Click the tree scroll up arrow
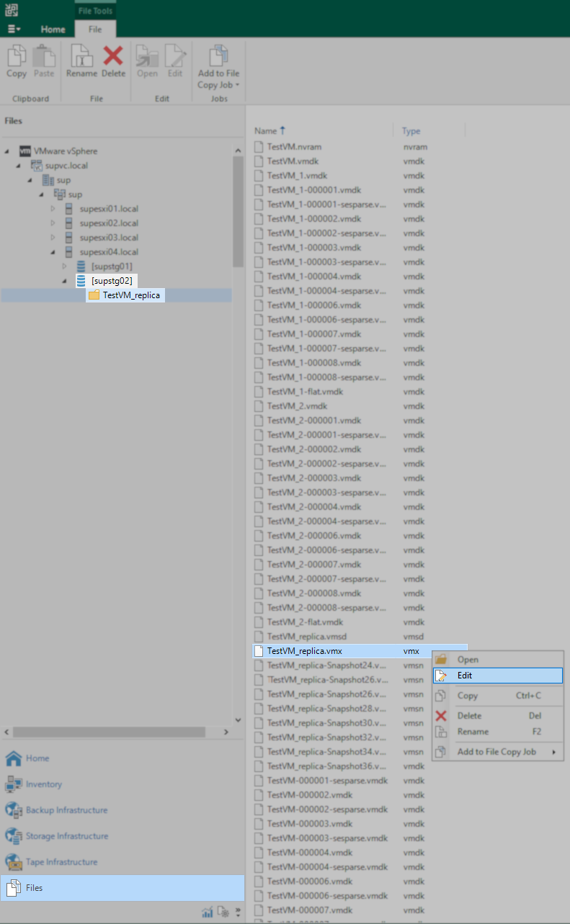Viewport: 570px width, 924px height. click(x=238, y=151)
